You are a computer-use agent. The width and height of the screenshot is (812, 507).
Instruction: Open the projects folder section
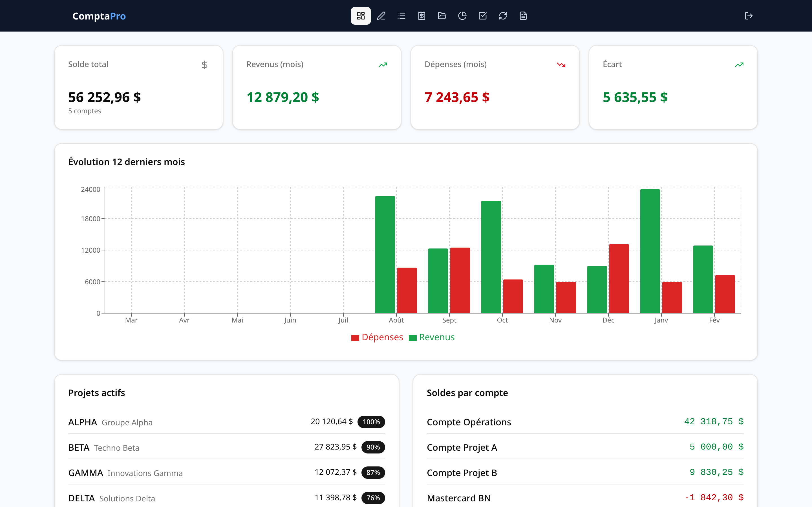442,16
